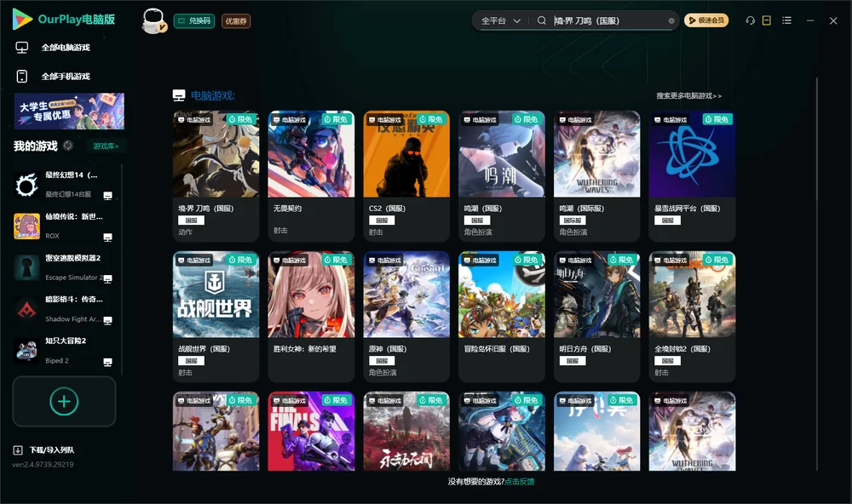Open the 原神 (国服) game card
This screenshot has width=852, height=504.
click(x=406, y=317)
